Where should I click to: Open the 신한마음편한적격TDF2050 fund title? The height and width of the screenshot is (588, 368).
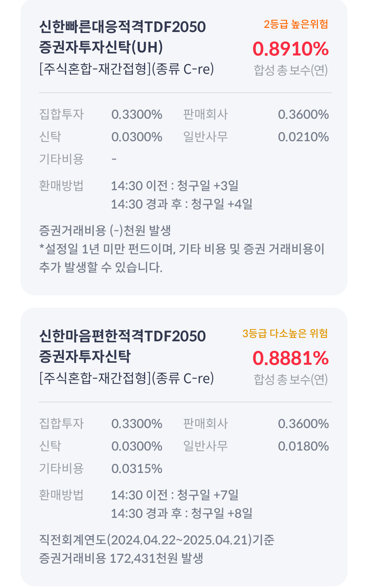click(123, 336)
